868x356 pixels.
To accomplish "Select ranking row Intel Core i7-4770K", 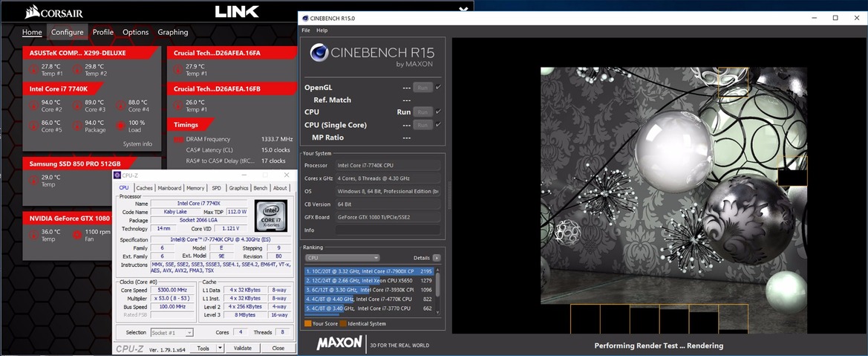I will pyautogui.click(x=369, y=299).
